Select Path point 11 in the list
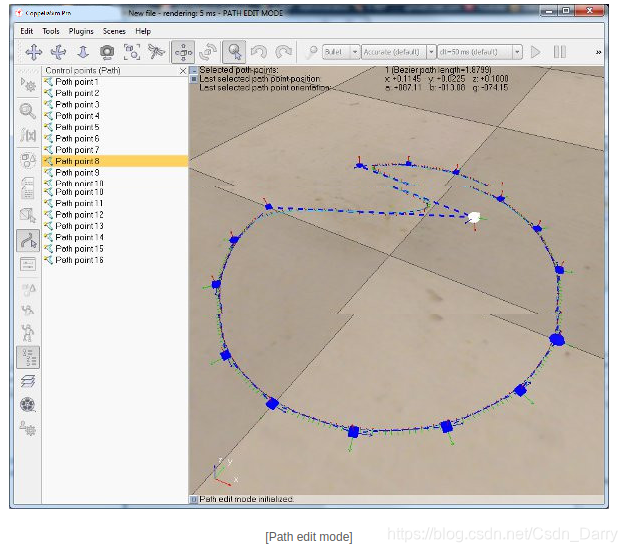 (115, 203)
